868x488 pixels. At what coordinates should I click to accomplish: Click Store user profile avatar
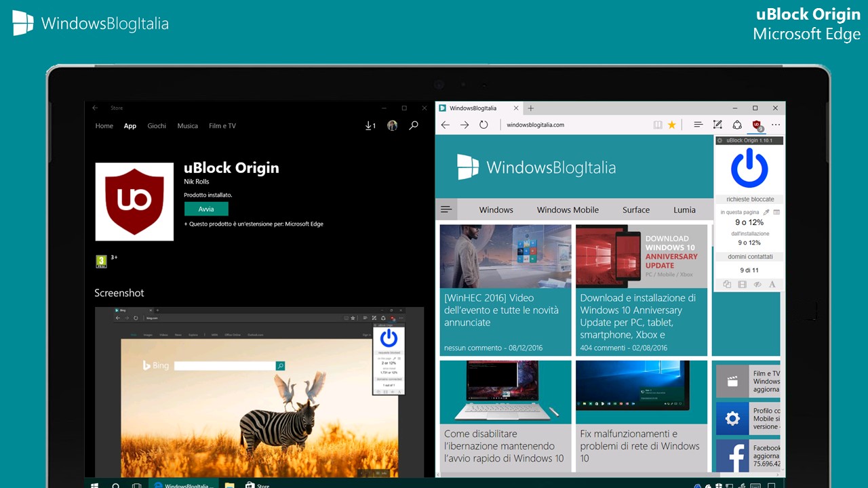pyautogui.click(x=392, y=126)
